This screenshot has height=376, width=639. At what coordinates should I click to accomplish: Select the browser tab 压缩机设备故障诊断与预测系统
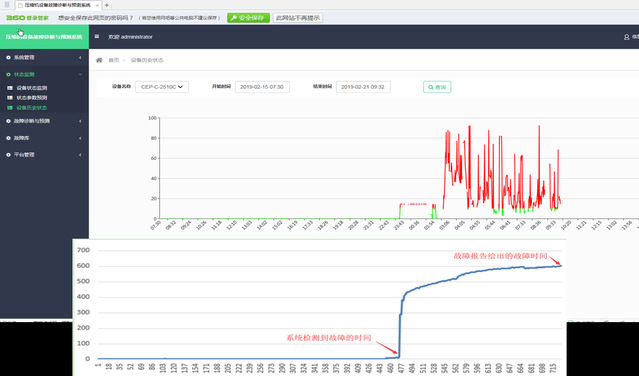57,5
